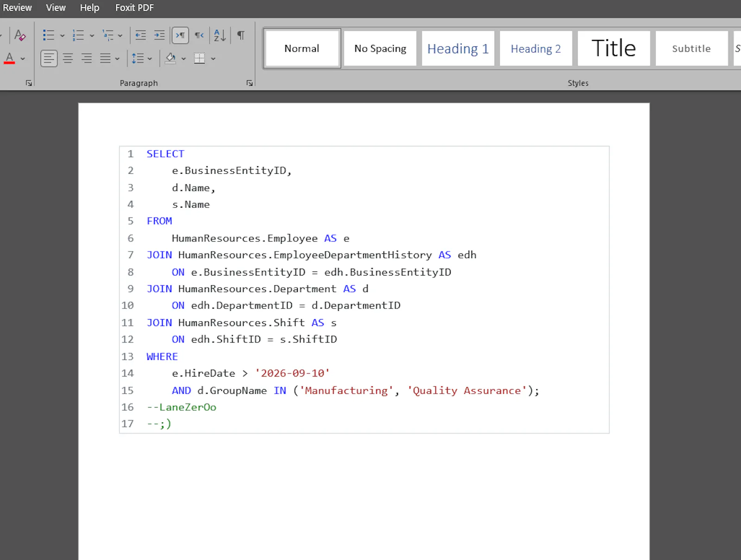The height and width of the screenshot is (560, 741).
Task: Toggle Show/Hide paragraph marks
Action: coord(241,35)
